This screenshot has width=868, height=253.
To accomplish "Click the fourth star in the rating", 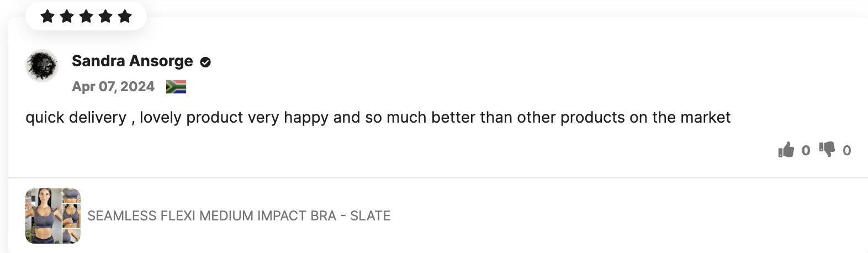I will point(105,17).
